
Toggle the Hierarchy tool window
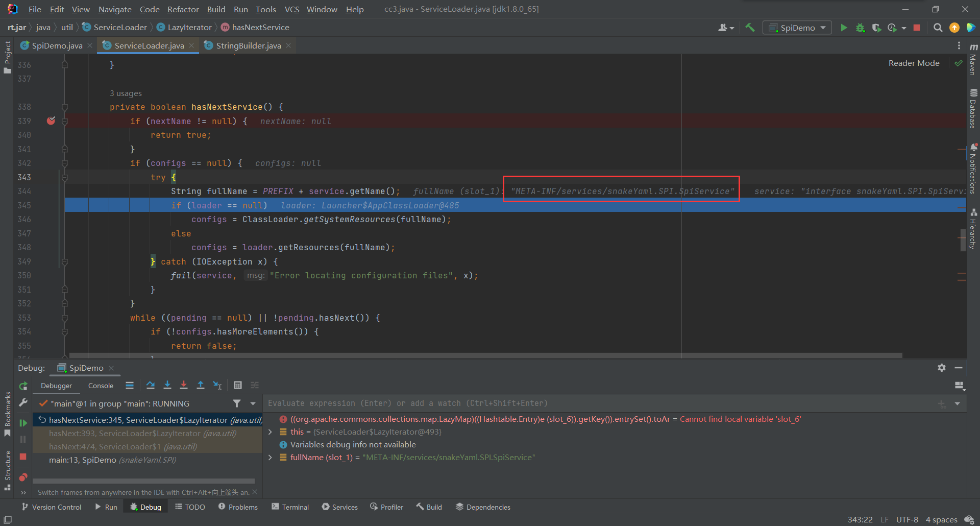click(973, 229)
